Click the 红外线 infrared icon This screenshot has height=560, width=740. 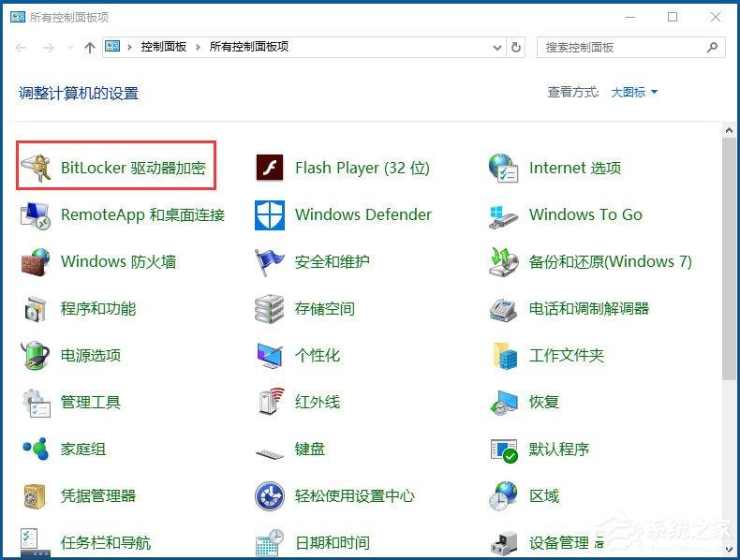click(x=270, y=403)
